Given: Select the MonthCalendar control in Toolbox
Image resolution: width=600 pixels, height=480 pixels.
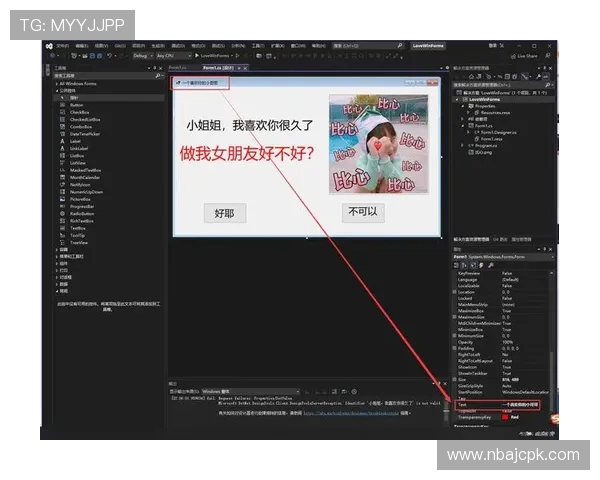Looking at the screenshot, I should pos(85,178).
